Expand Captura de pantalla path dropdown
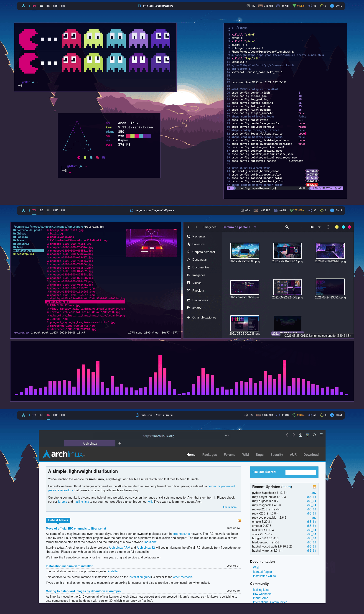 (255, 227)
